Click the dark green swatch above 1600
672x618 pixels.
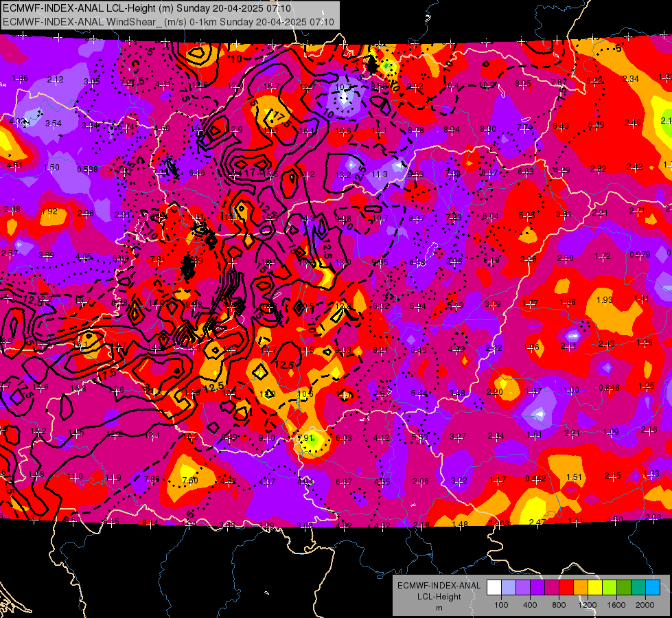[623, 588]
